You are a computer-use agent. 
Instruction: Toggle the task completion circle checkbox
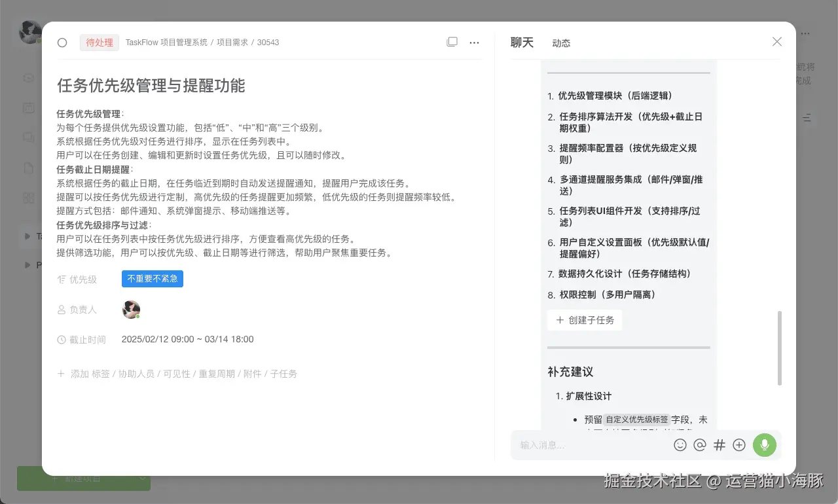(62, 42)
